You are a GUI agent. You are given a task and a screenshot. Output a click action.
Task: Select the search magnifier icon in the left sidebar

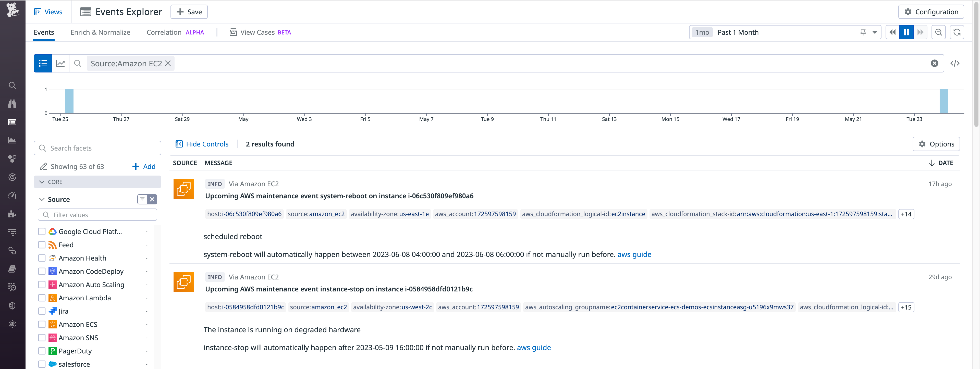pyautogui.click(x=13, y=85)
